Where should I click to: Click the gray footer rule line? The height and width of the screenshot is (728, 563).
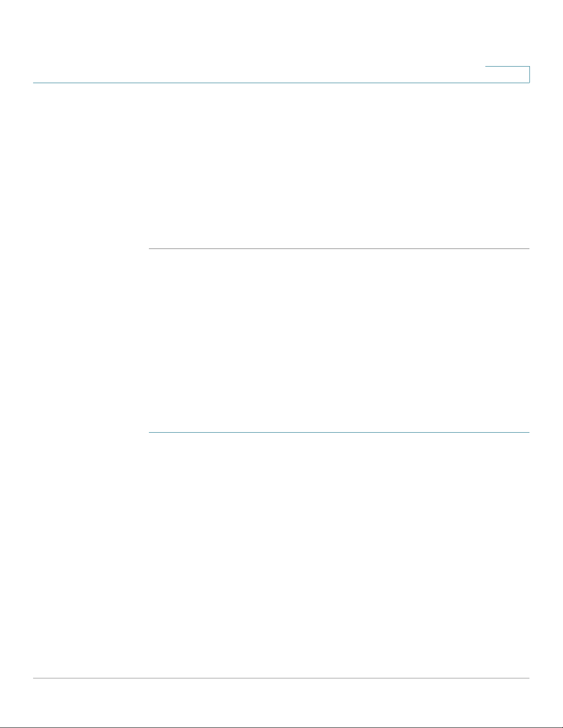[x=281, y=678]
